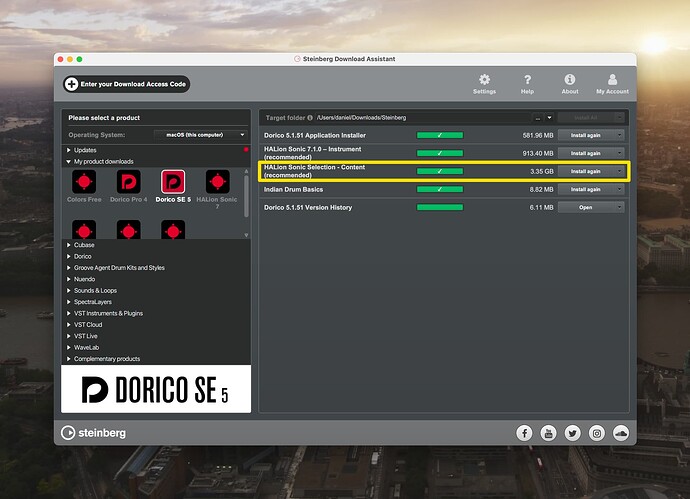The image size is (690, 499).
Task: Open Steinberg Instagram page icon
Action: [597, 433]
